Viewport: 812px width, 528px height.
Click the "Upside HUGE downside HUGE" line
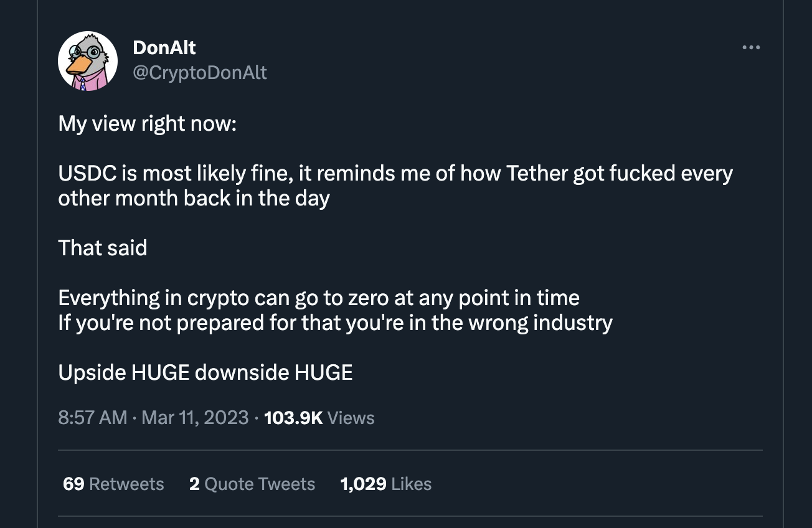[x=205, y=372]
